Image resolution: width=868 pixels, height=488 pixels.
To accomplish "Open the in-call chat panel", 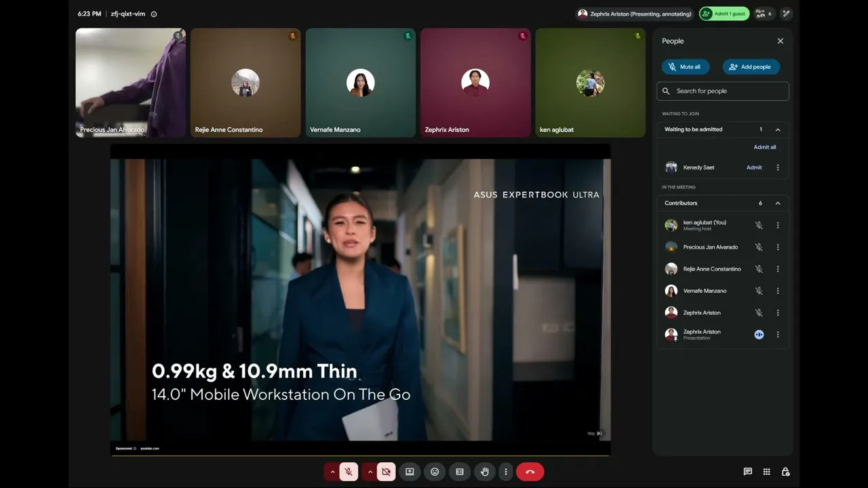I will (747, 472).
